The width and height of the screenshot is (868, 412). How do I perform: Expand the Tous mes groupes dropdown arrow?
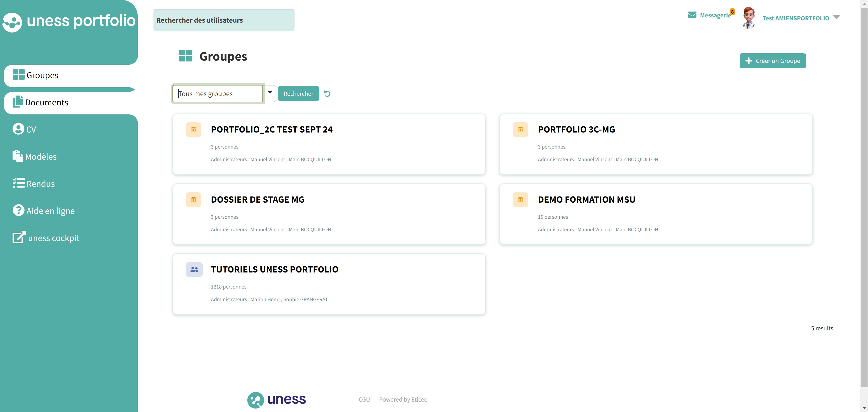tap(270, 93)
